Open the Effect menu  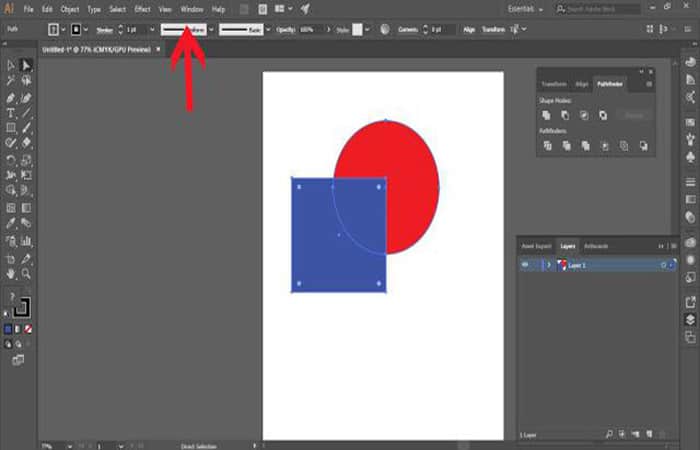(142, 9)
